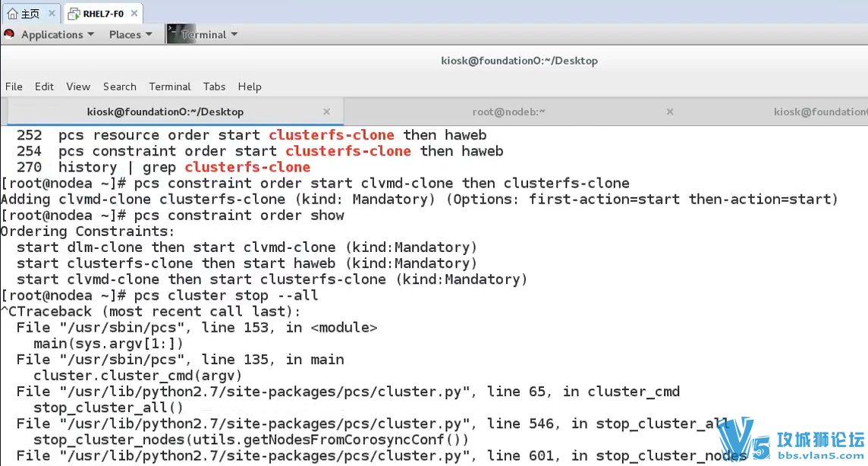Open the Tabs menu
The height and width of the screenshot is (466, 868).
tap(214, 87)
